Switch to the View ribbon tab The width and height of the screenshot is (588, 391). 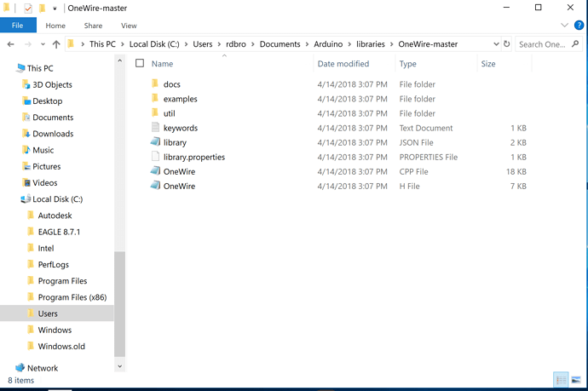click(129, 26)
